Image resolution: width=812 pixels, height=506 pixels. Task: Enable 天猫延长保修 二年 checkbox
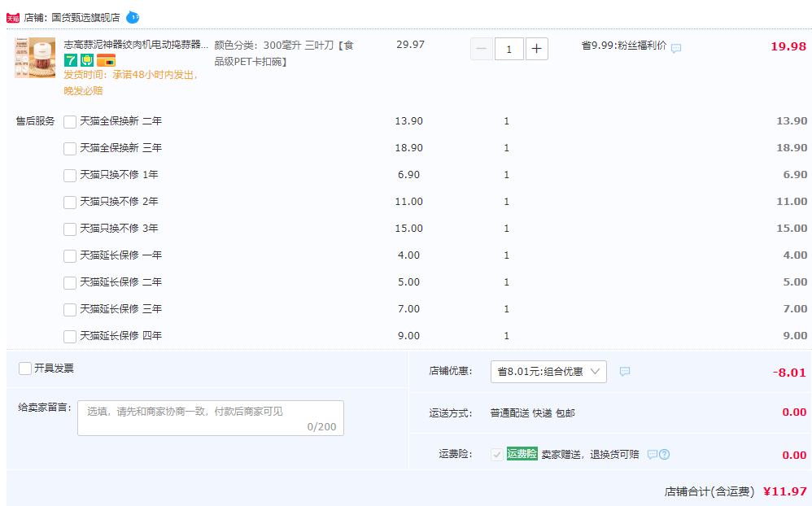pyautogui.click(x=70, y=283)
